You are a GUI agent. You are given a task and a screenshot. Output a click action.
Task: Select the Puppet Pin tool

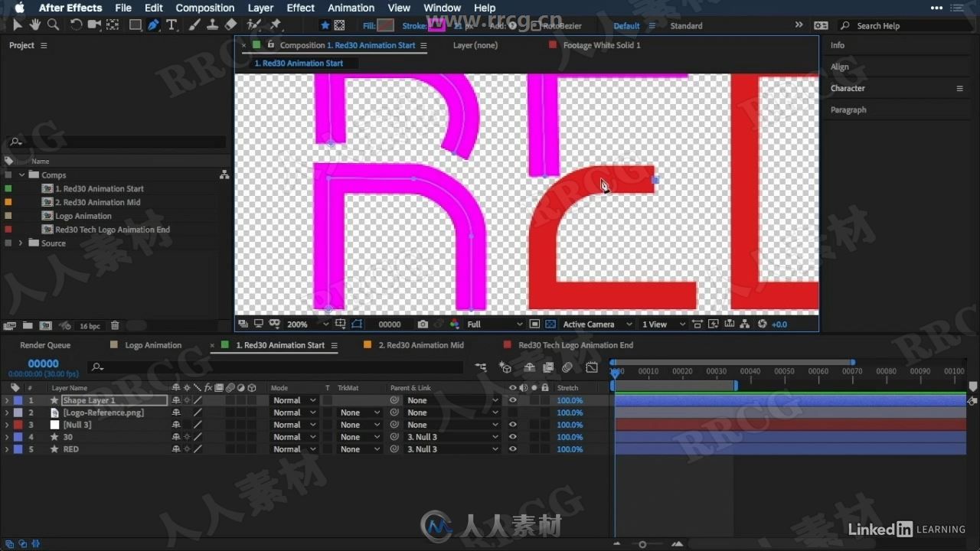click(276, 25)
